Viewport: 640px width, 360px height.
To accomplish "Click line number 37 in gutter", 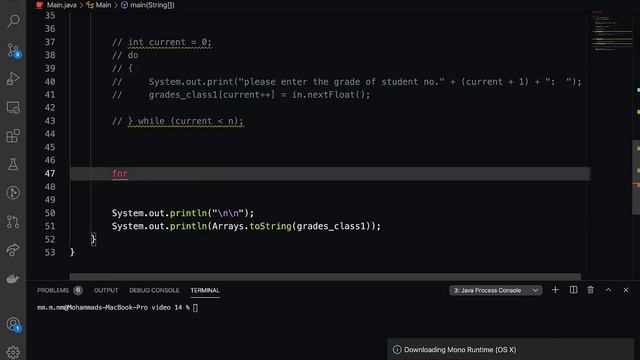I will (50, 42).
